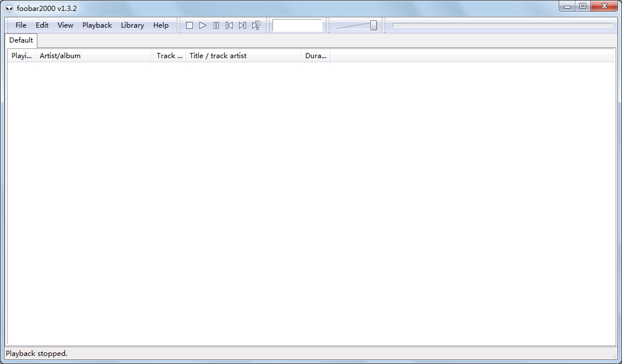Click the playback seek bar
This screenshot has height=364, width=622.
coord(503,25)
